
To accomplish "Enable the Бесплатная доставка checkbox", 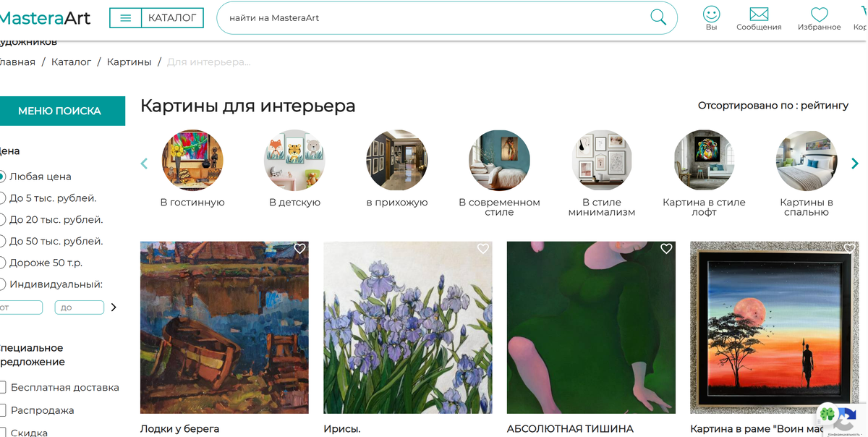I will click(x=2, y=387).
